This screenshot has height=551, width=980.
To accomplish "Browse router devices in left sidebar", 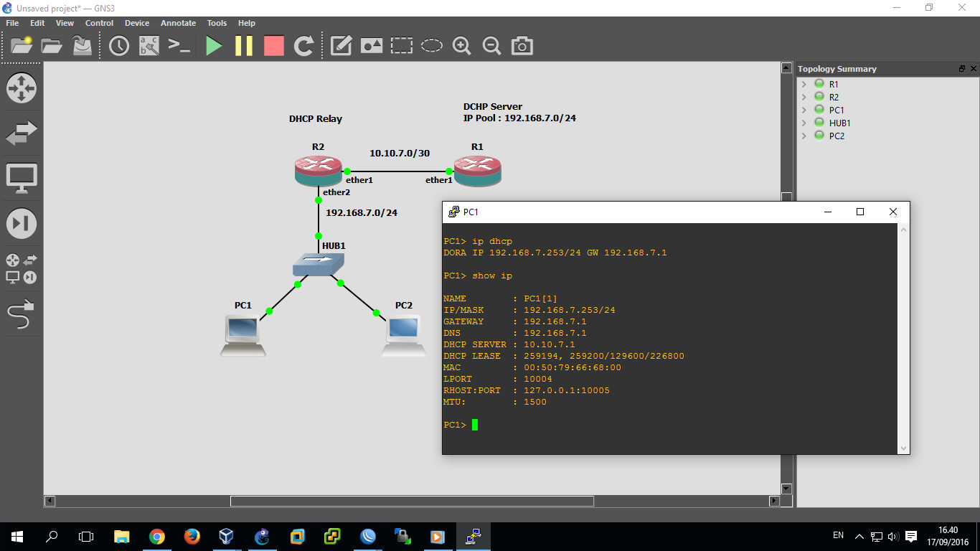I will click(22, 88).
